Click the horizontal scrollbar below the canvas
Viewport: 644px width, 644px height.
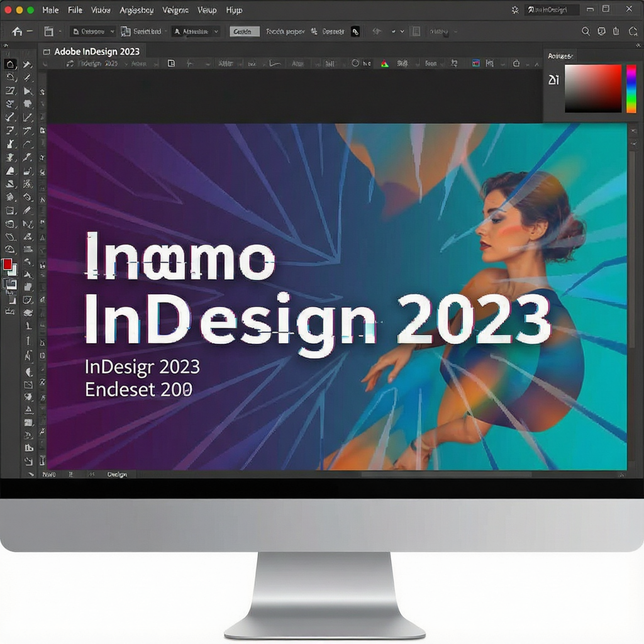(x=446, y=475)
